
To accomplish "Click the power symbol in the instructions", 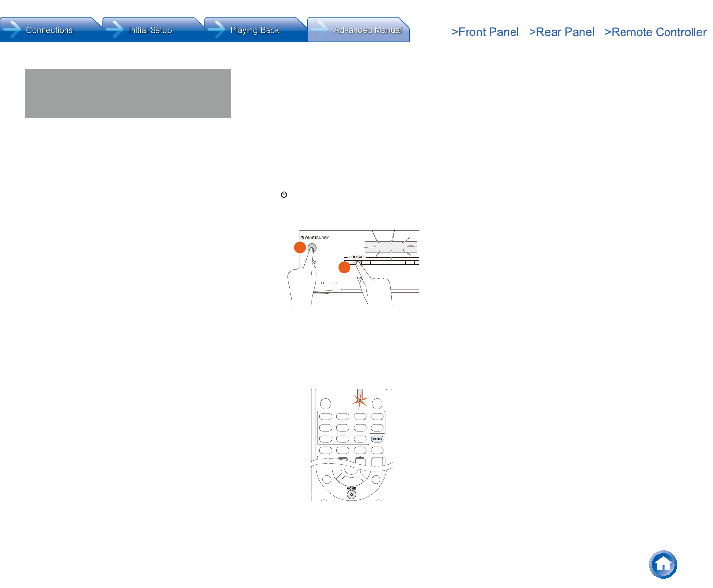I will click(x=284, y=195).
